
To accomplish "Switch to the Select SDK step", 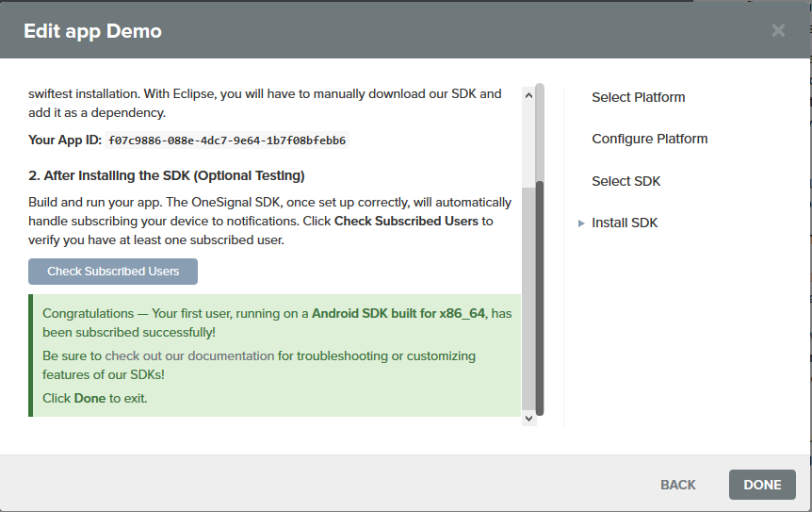I will coord(625,181).
